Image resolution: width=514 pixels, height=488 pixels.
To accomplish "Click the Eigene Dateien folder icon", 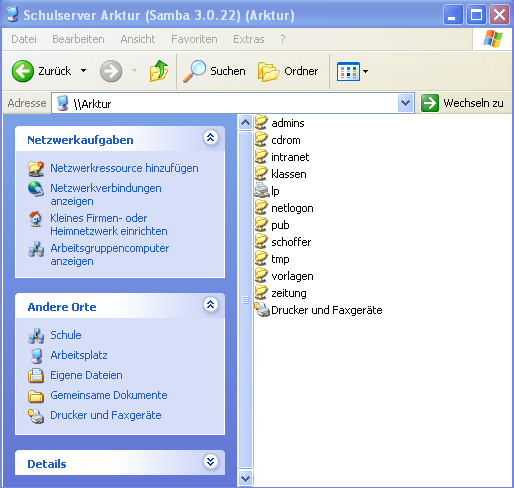I will tap(36, 375).
